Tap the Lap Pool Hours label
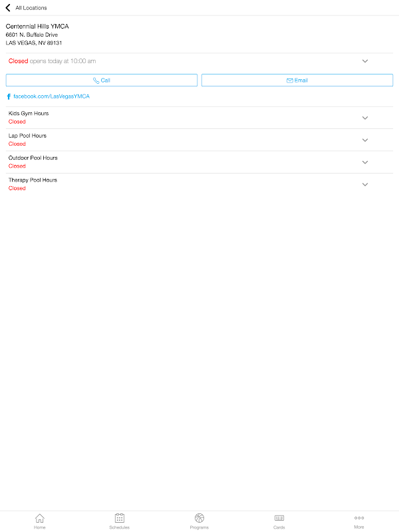The height and width of the screenshot is (532, 399). 27,136
